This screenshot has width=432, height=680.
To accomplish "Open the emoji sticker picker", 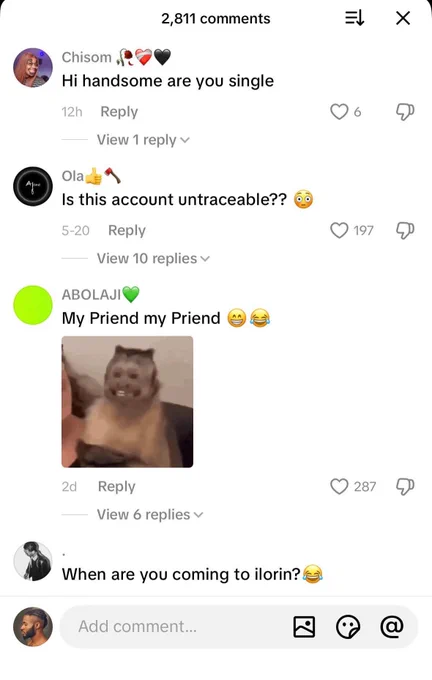I will (348, 627).
